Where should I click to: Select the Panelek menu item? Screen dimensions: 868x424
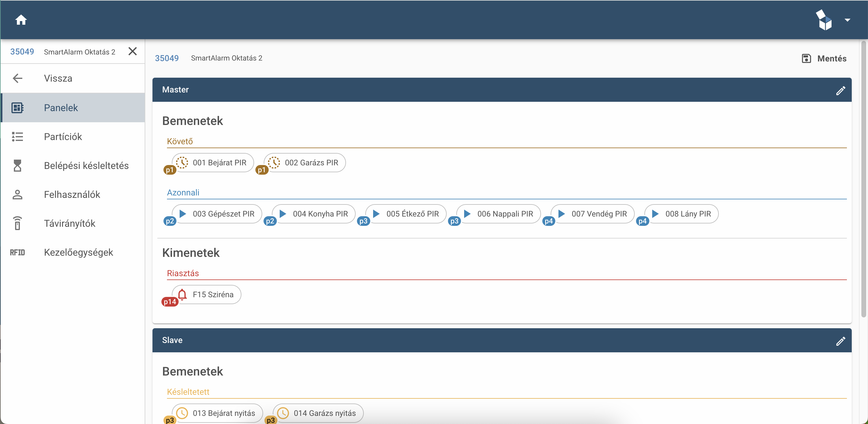click(73, 108)
